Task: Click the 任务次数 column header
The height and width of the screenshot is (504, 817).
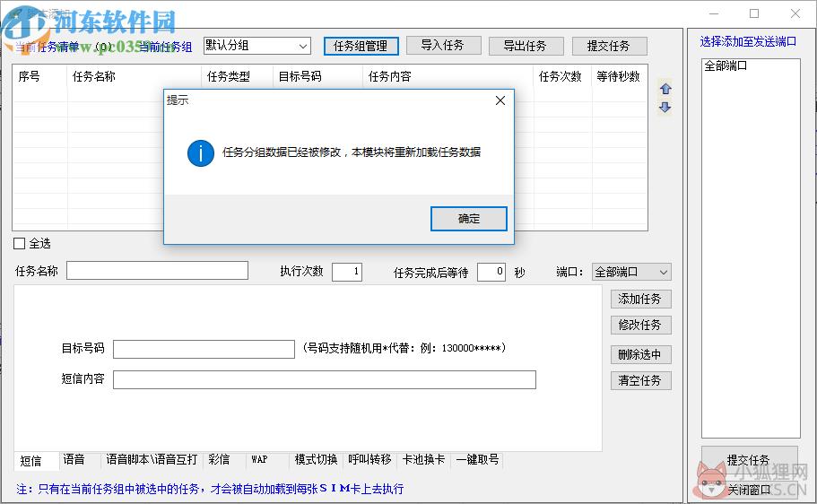Action: click(x=561, y=76)
